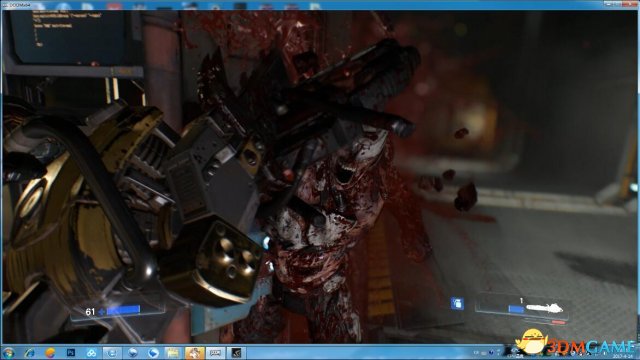Open the second blue bird taskbar icon
Screen dimensions: 640x360
[153, 353]
